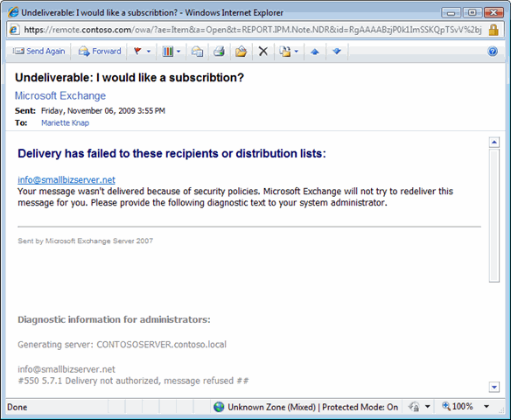Click the copy/move to folder icon
The width and height of the screenshot is (511, 420).
(x=285, y=52)
